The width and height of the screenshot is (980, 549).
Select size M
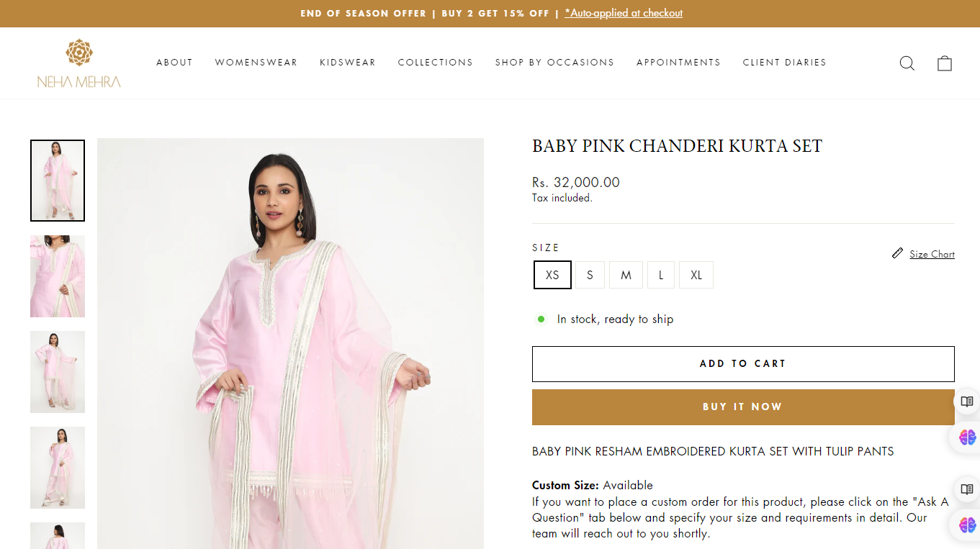(626, 275)
